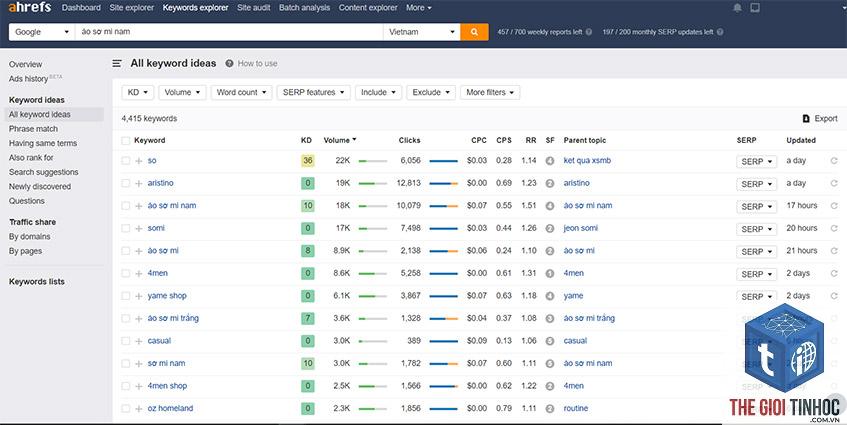
Task: Open Batch analysis in the top menu
Action: point(304,8)
